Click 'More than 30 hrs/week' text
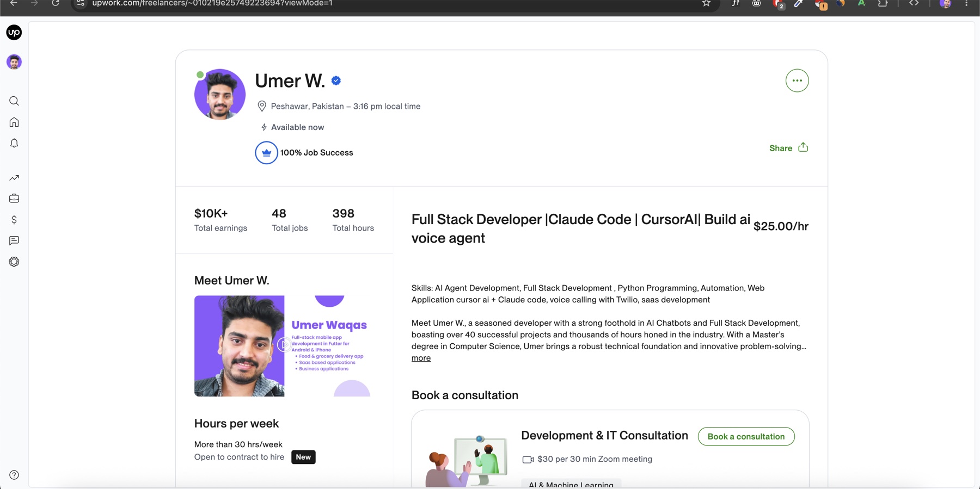This screenshot has height=489, width=980. tap(238, 444)
